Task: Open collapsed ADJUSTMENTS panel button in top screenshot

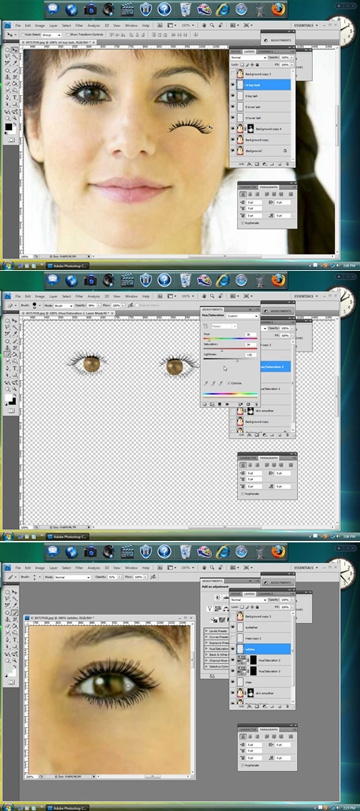Action: click(279, 40)
